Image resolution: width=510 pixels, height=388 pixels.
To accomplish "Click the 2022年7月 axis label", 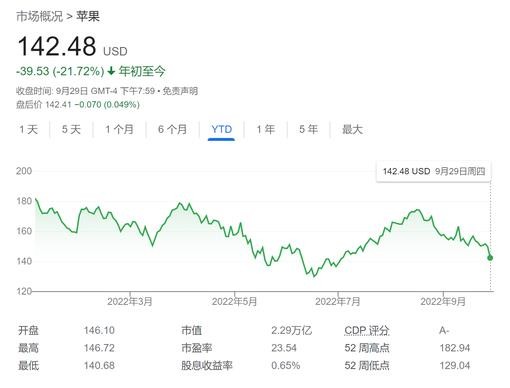I will point(338,302).
